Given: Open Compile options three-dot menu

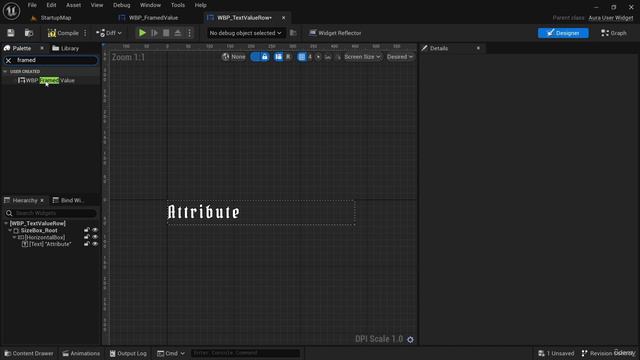Looking at the screenshot, I should point(85,33).
